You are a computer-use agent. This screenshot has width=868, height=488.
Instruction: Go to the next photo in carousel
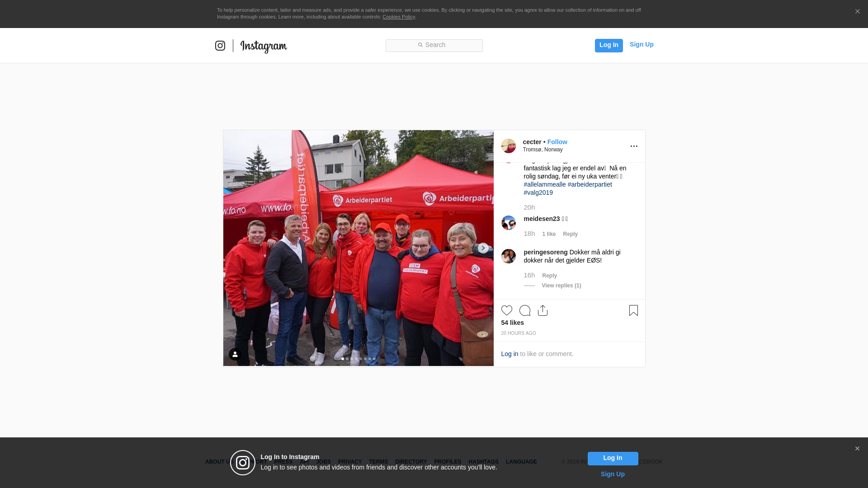tap(483, 248)
